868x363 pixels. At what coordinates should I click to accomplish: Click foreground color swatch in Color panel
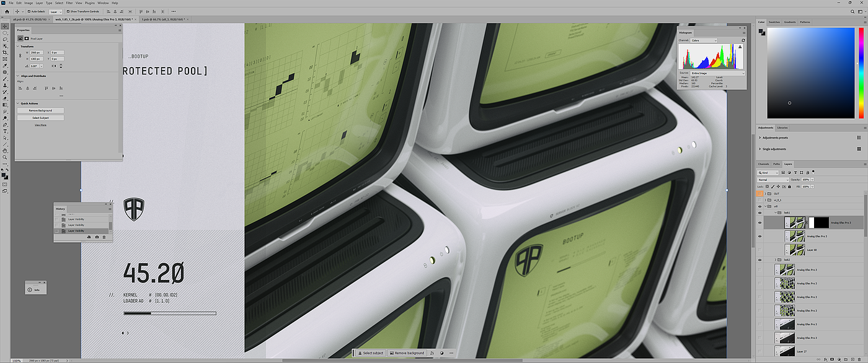click(761, 31)
